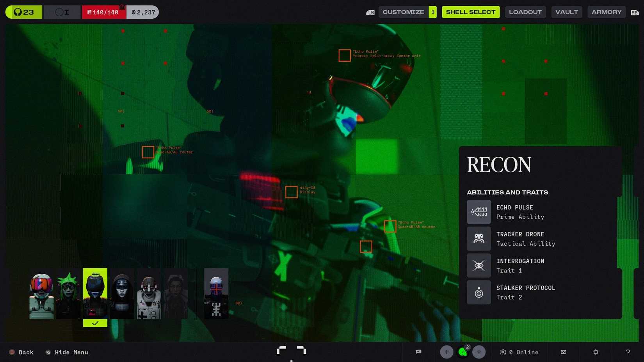The width and height of the screenshot is (644, 362).
Task: Click the red 140/140 capacity indicator
Action: (104, 12)
